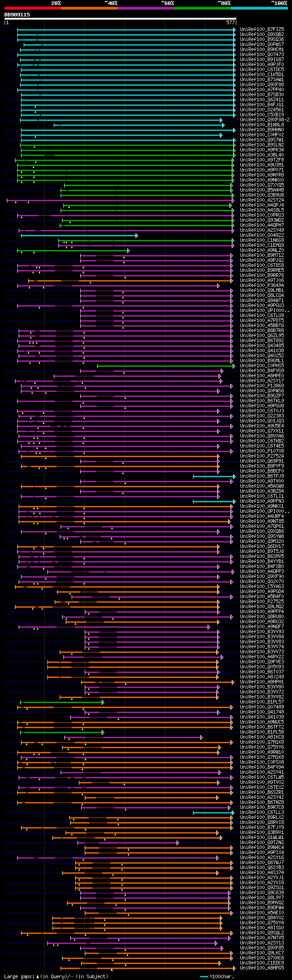Select label UniRef100_A8HPE0
This screenshot has height=980, width=292.
pyautogui.click(x=262, y=375)
